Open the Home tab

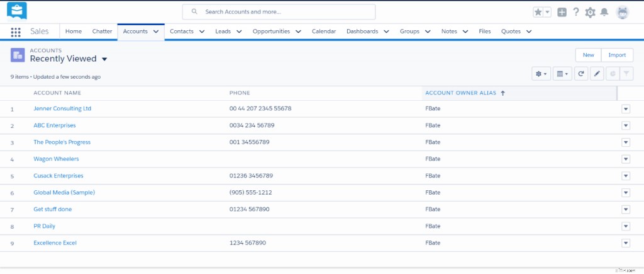(74, 31)
